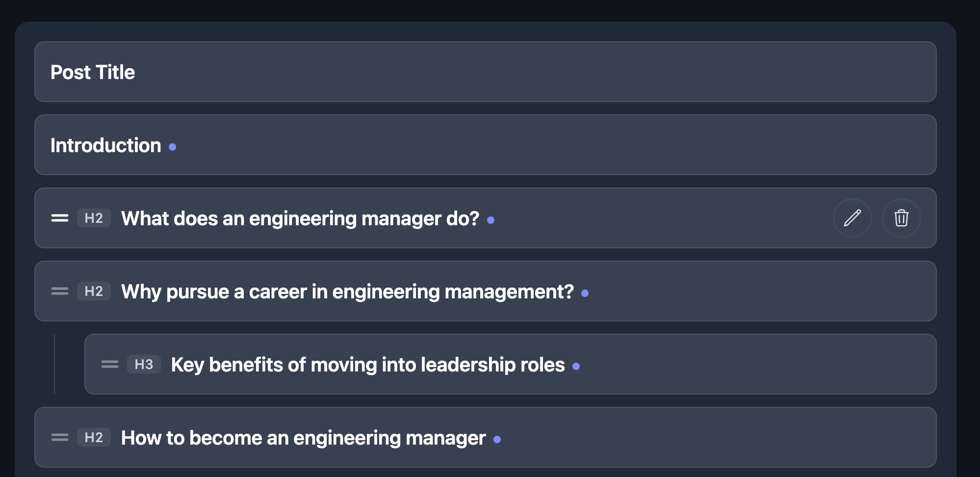
Task: Select the Post Title field
Action: (486, 72)
